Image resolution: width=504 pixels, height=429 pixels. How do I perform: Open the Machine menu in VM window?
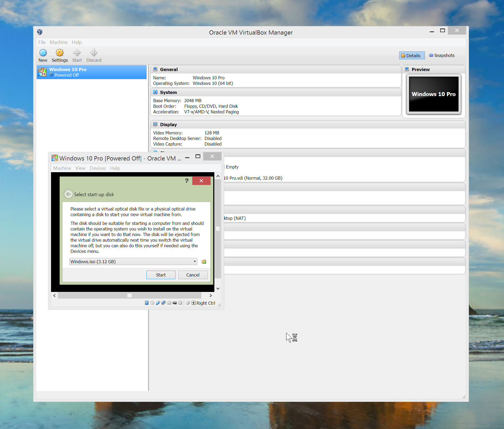click(62, 168)
